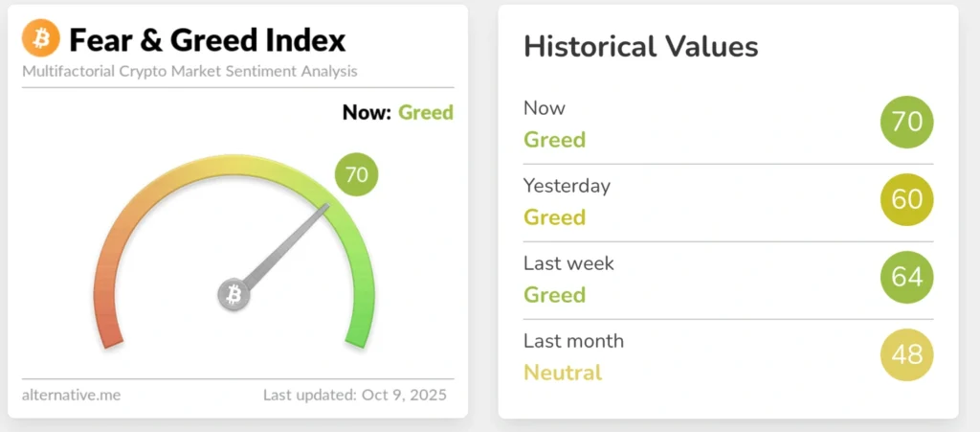Click the Multifactorial Crypto Market Sentiment subtitle
This screenshot has height=432, width=980.
pos(189,71)
